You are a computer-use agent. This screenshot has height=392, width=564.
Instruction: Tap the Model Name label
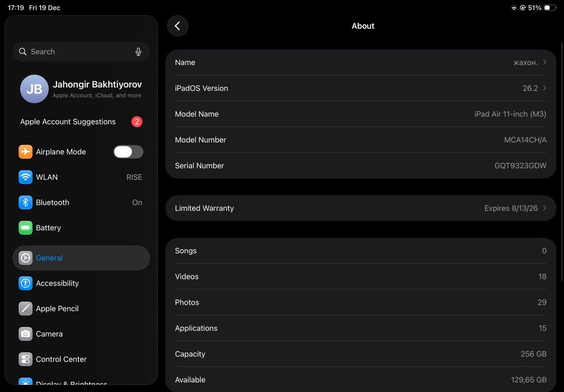(x=197, y=114)
